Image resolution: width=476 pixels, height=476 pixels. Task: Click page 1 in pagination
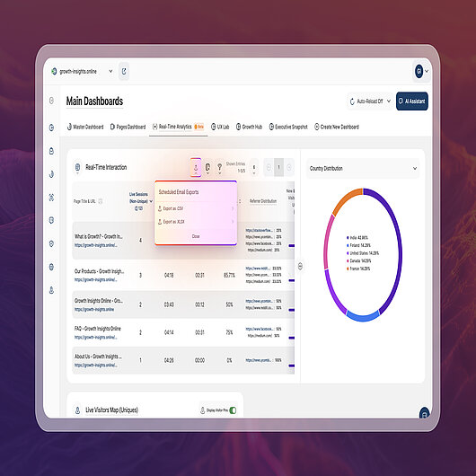coord(278,167)
